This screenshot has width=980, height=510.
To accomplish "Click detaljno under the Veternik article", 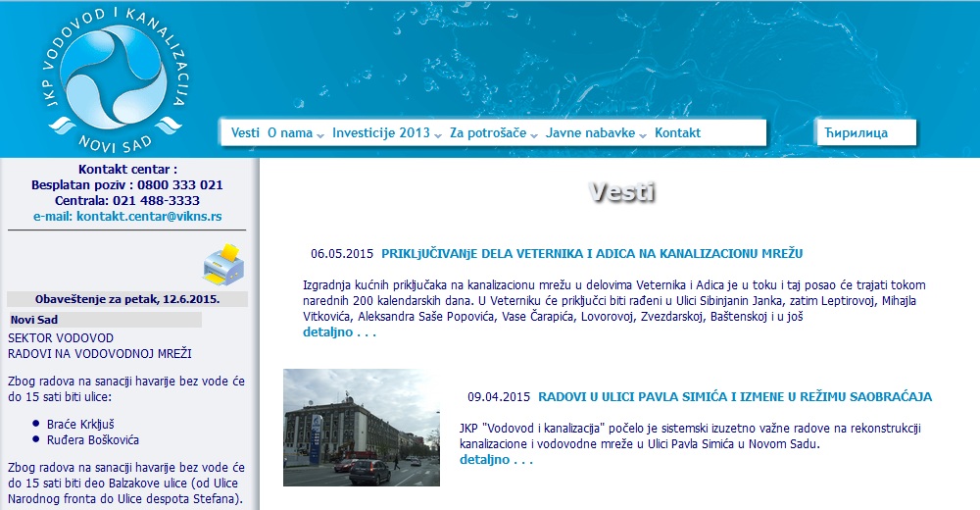I will click(339, 332).
